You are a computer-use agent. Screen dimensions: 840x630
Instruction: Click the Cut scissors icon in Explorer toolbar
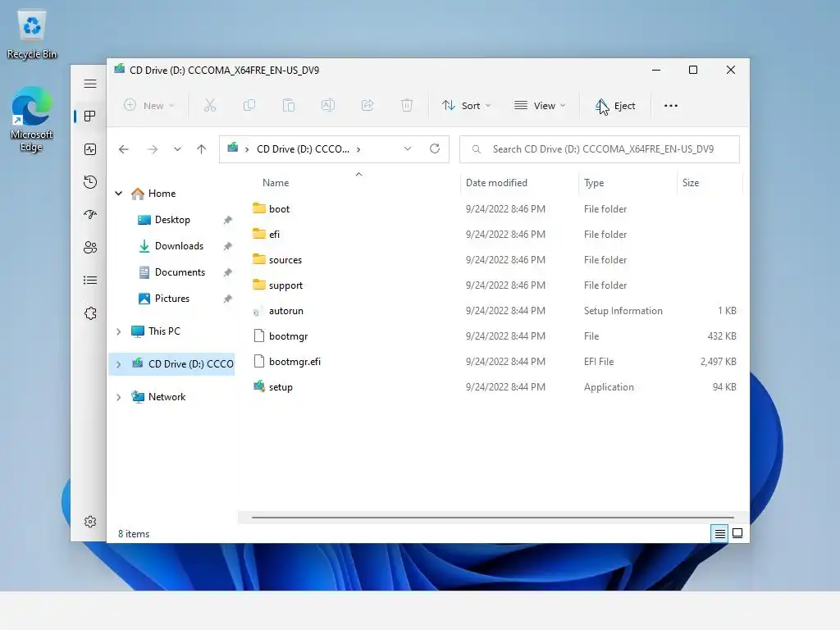coord(210,106)
